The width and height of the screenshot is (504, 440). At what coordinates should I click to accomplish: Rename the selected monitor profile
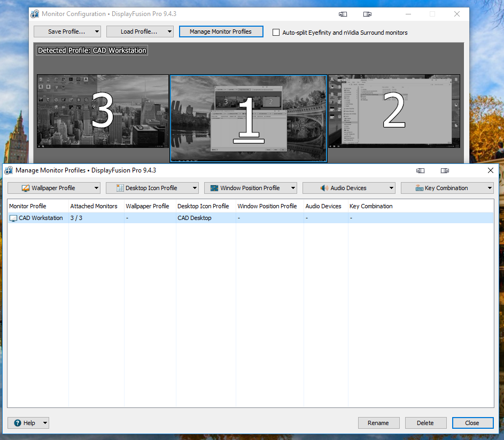[378, 423]
